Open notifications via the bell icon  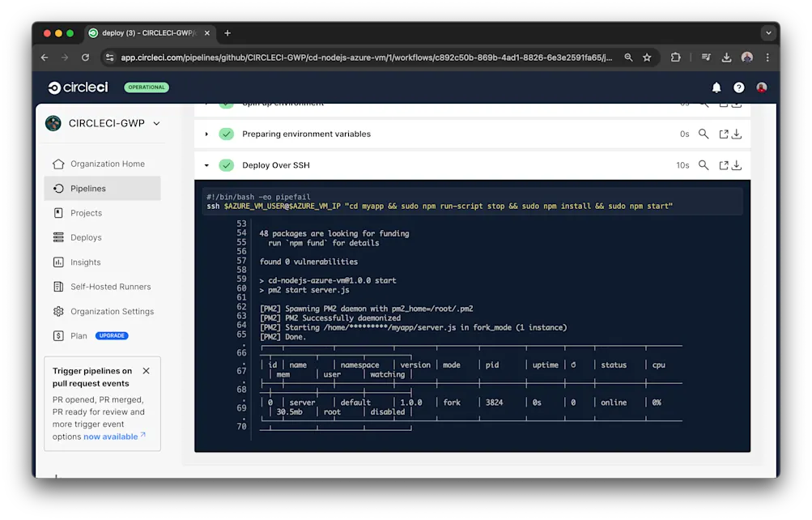tap(716, 87)
